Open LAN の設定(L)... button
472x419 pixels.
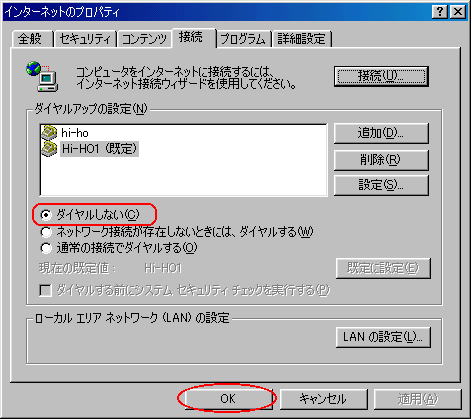[383, 337]
